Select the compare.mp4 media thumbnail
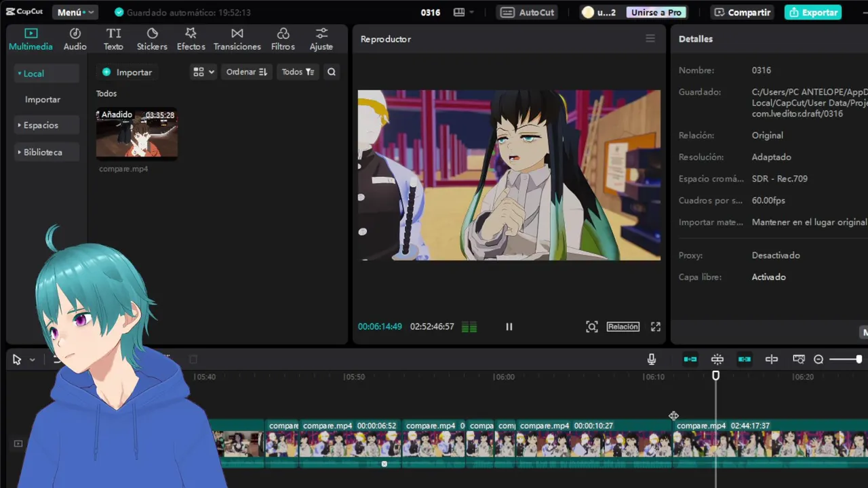This screenshot has width=868, height=488. pos(137,134)
